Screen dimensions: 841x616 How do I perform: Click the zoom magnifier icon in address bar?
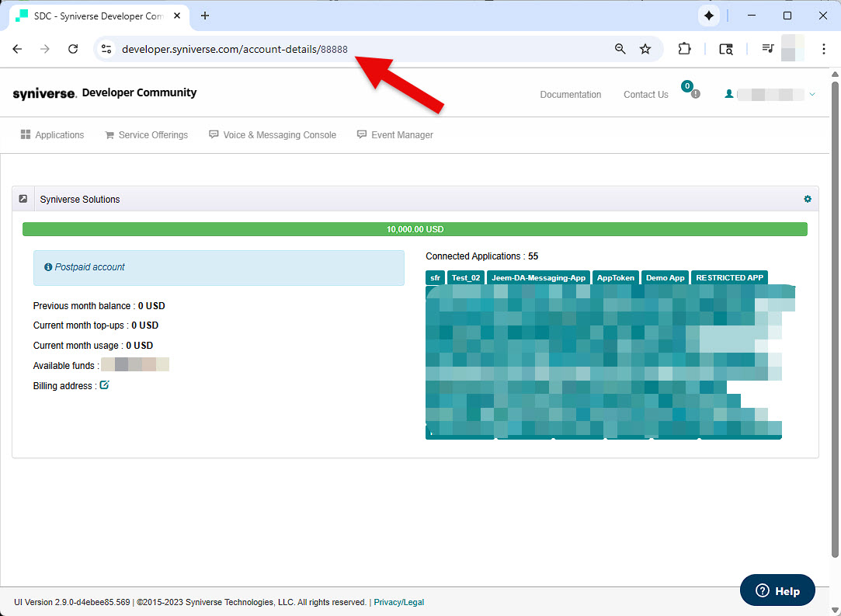pos(620,49)
